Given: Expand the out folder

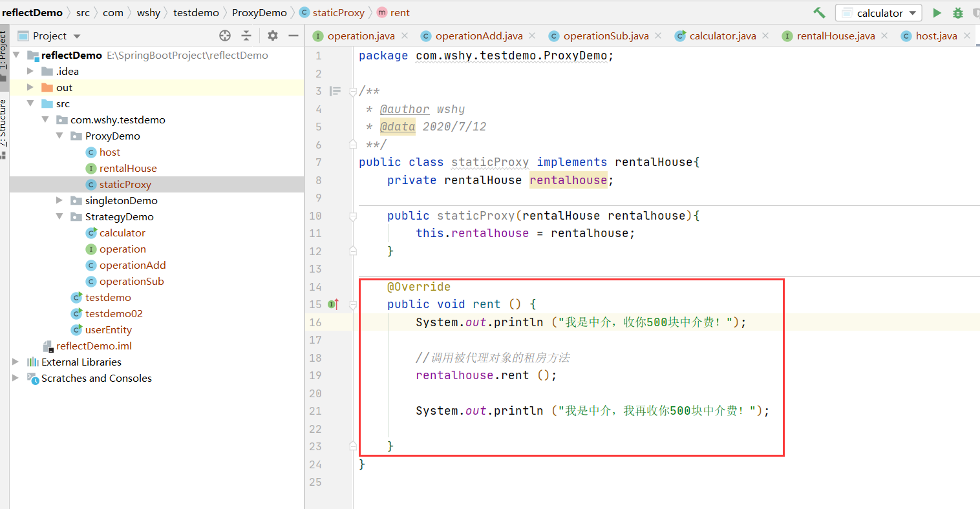Looking at the screenshot, I should click(x=30, y=87).
